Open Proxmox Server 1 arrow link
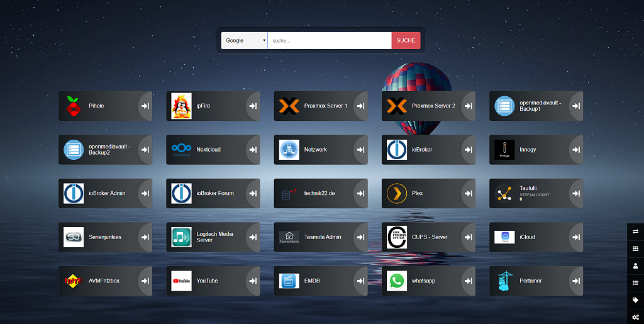This screenshot has width=644, height=324. 360,106
